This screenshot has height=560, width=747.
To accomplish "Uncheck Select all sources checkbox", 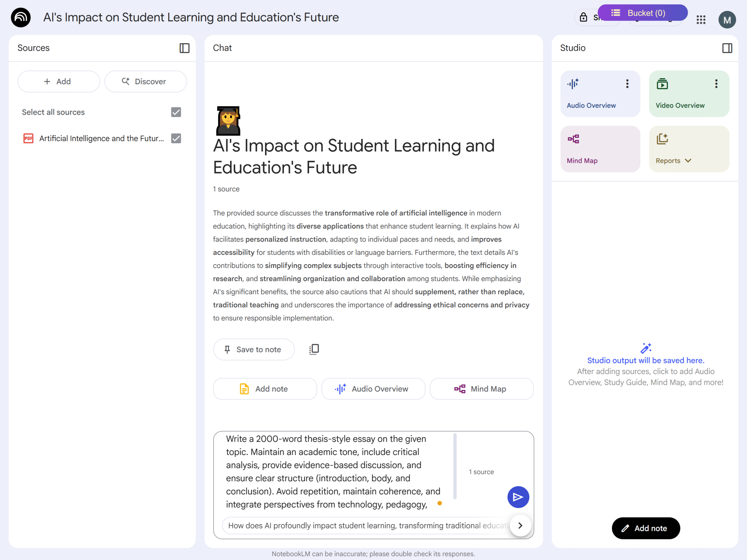I will point(176,112).
